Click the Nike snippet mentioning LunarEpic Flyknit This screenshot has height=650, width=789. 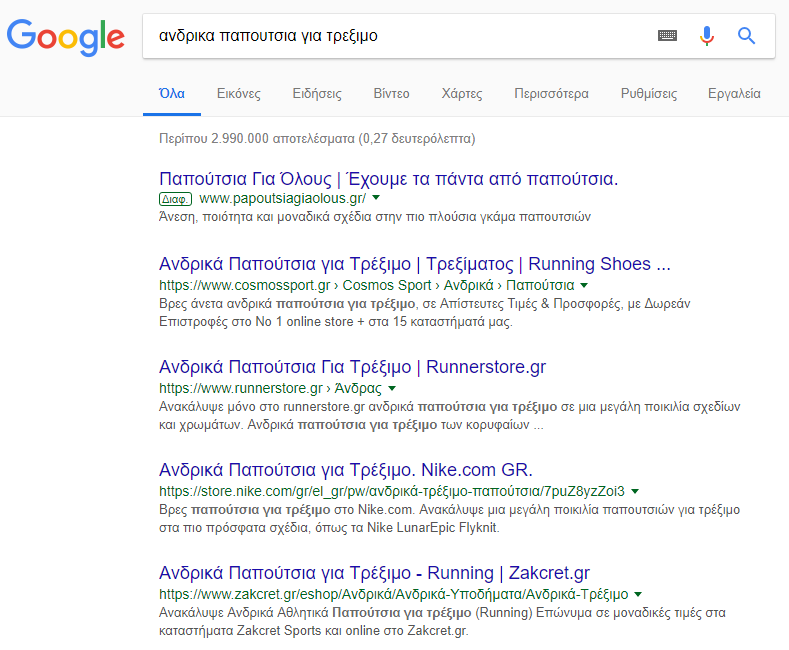coord(449,519)
